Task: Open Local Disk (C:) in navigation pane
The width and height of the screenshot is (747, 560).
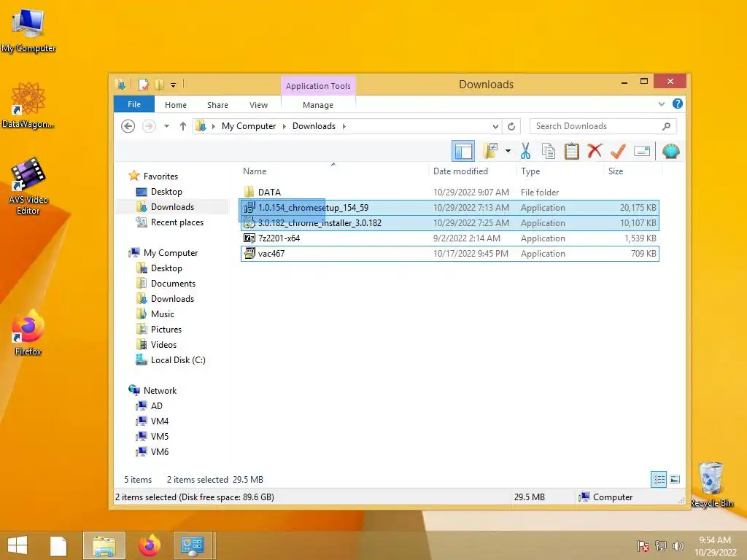Action: click(178, 360)
